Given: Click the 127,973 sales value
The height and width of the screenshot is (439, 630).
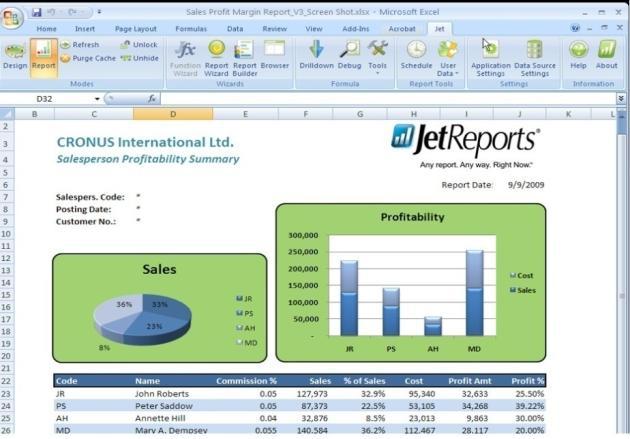Looking at the screenshot, I should coord(312,394).
